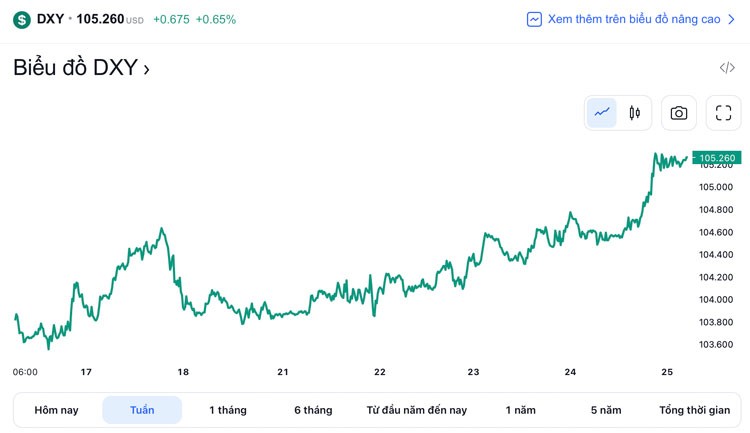Show 'Tổng thời gian' full history
Screen dimensions: 750x433
pyautogui.click(x=695, y=410)
